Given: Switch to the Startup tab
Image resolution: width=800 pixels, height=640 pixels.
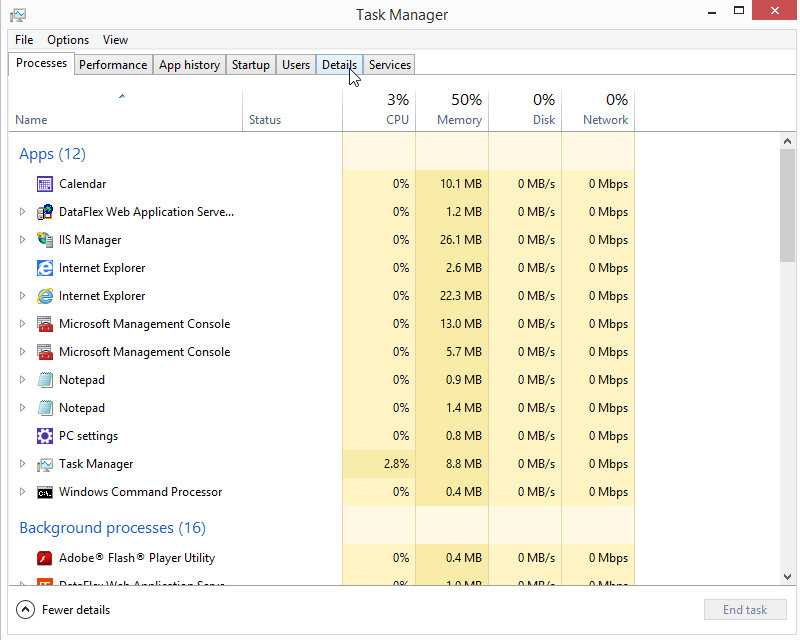Looking at the screenshot, I should pyautogui.click(x=251, y=65).
